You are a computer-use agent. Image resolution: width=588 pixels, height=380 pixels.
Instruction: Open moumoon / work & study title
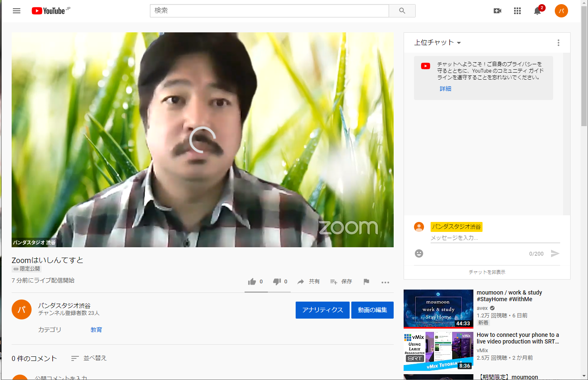pos(510,296)
